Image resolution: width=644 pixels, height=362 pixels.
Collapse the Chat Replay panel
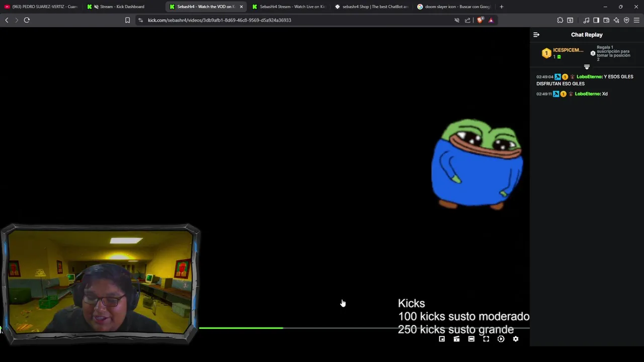point(536,35)
